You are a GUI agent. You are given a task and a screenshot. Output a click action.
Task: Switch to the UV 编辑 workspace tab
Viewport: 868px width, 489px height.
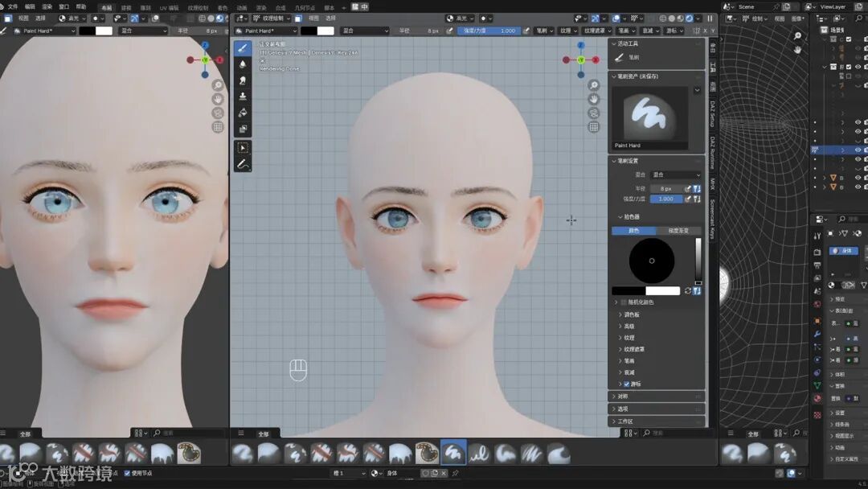169,7
